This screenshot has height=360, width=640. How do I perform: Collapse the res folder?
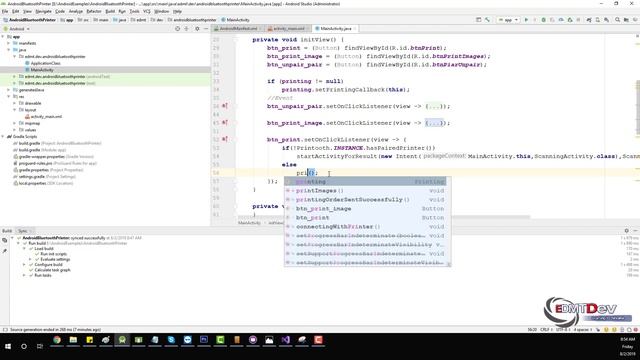point(9,97)
